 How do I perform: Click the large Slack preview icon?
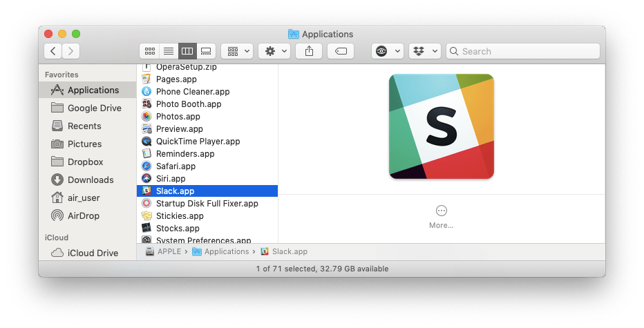click(x=442, y=126)
